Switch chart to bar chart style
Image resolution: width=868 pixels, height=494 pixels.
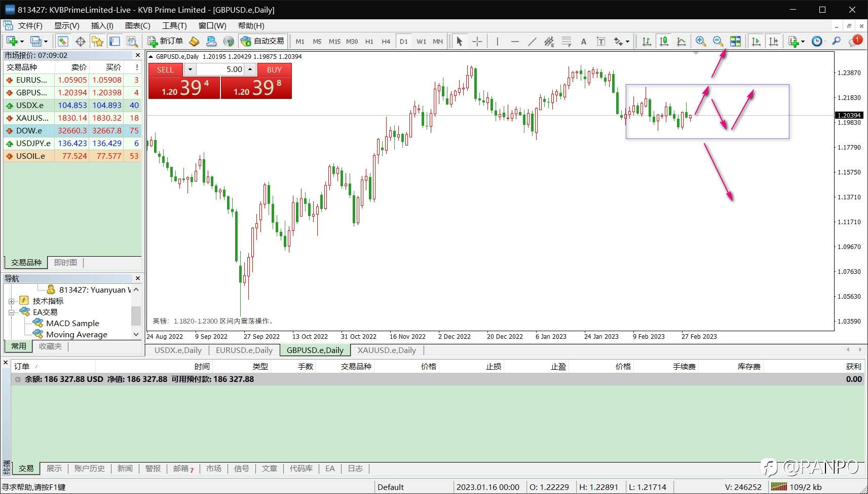[x=647, y=41]
